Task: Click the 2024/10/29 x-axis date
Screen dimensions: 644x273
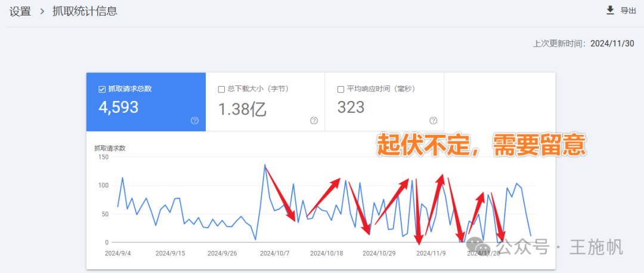Action: tap(379, 253)
